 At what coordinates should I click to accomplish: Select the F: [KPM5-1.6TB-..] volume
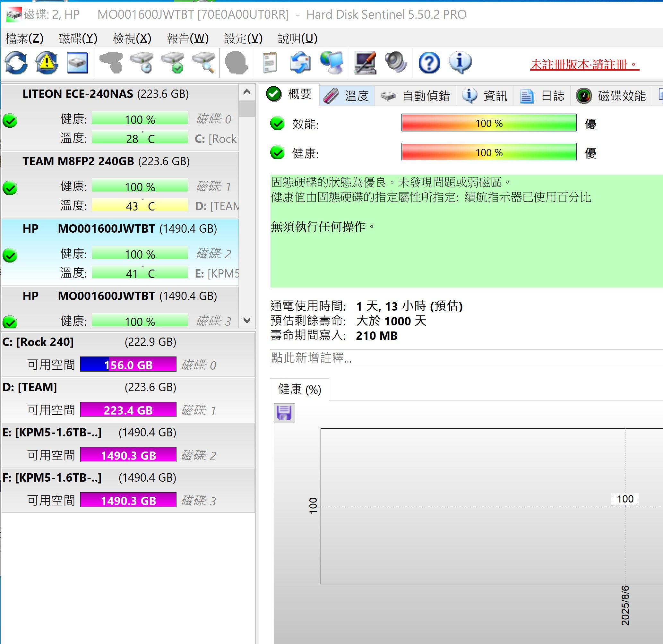(128, 490)
